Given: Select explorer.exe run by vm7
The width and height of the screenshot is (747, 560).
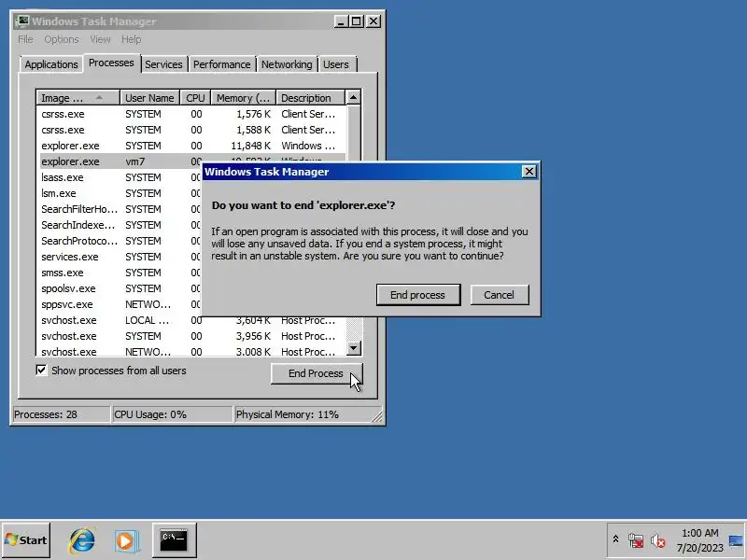Looking at the screenshot, I should click(120, 161).
